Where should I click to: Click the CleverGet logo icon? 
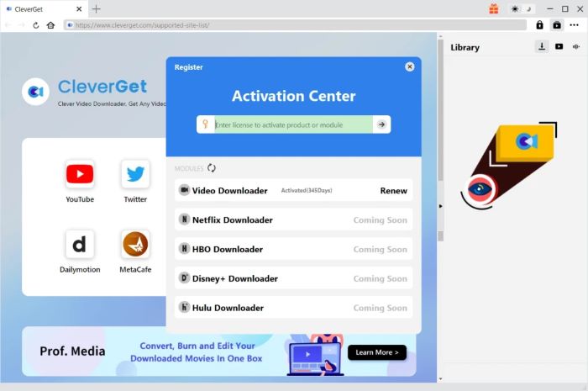[35, 91]
